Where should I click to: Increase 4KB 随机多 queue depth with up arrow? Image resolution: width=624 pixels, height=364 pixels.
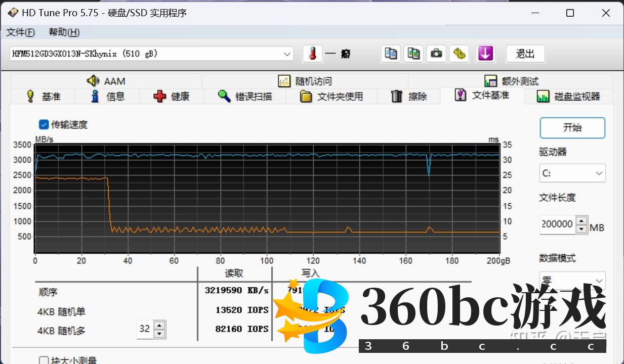click(x=159, y=325)
